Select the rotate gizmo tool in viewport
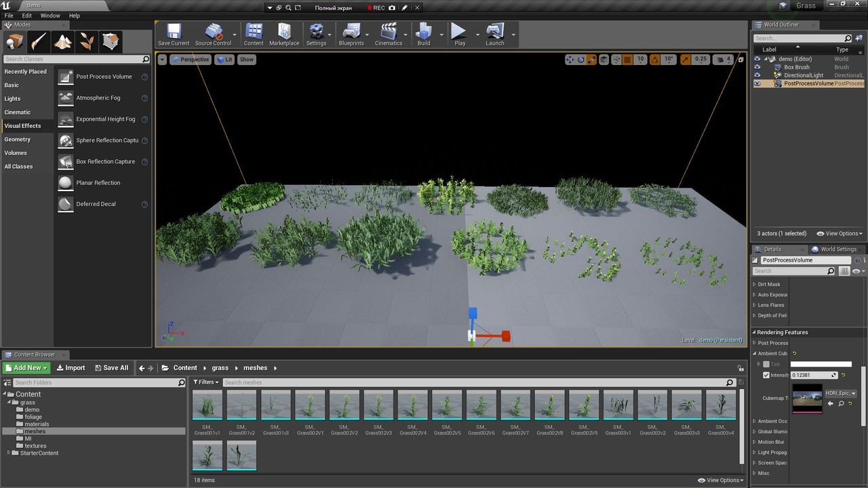Screen dimensions: 868x488 (x=581, y=60)
